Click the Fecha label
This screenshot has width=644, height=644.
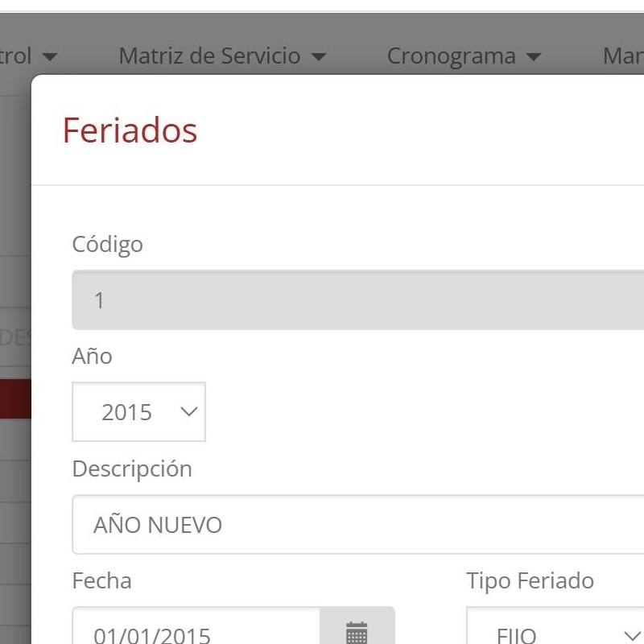tap(102, 580)
